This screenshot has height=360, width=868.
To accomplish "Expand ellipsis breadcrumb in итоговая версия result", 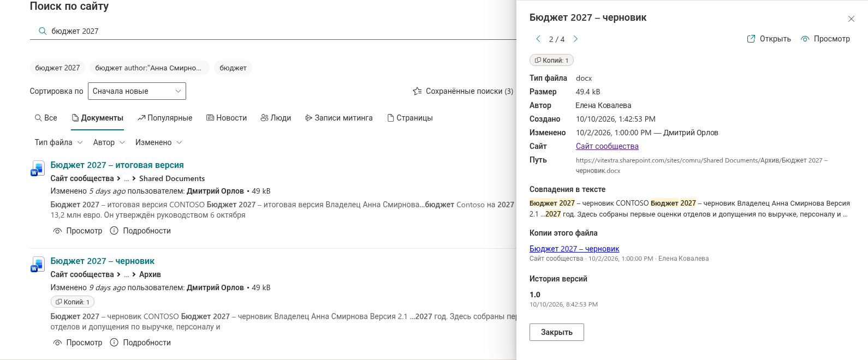I will click(x=127, y=179).
